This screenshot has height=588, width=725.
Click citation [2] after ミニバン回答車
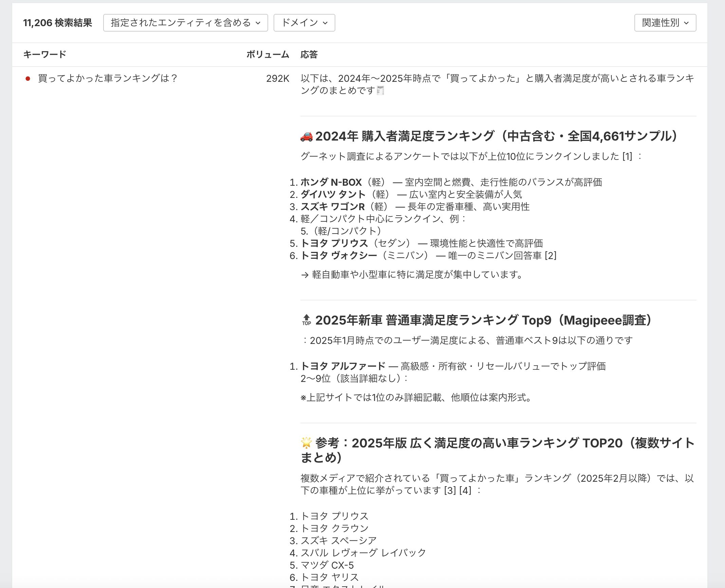tap(550, 255)
